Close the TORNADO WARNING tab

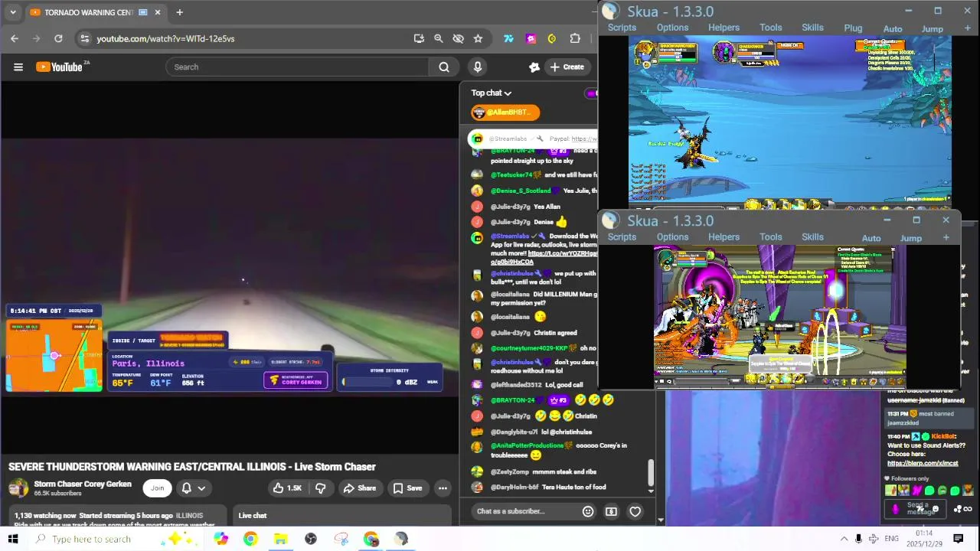click(x=158, y=12)
